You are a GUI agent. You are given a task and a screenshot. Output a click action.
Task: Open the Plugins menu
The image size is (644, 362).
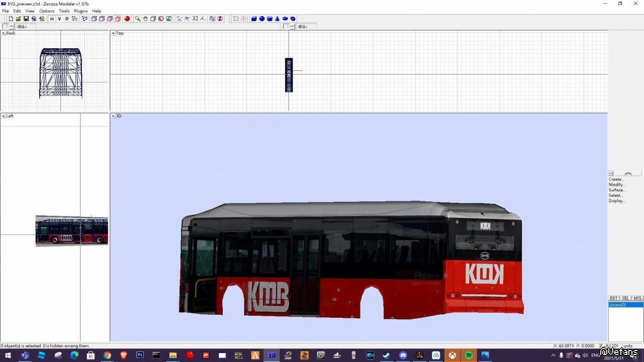point(81,11)
